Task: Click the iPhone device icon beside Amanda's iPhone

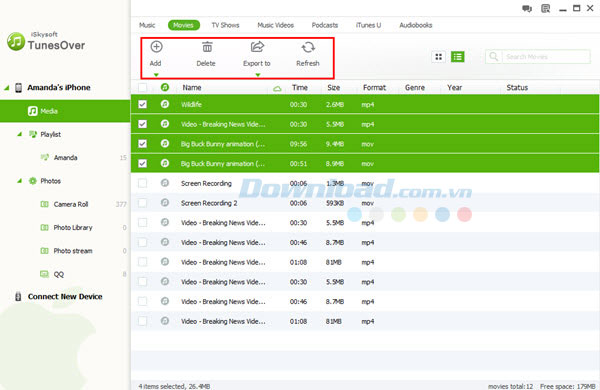Action: [18, 88]
